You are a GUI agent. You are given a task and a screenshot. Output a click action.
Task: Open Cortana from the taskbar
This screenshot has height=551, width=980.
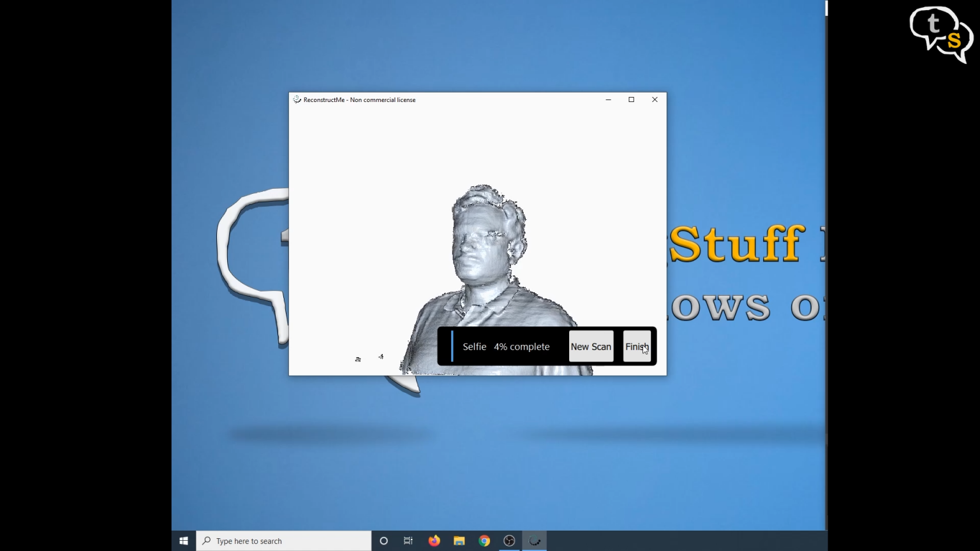383,541
